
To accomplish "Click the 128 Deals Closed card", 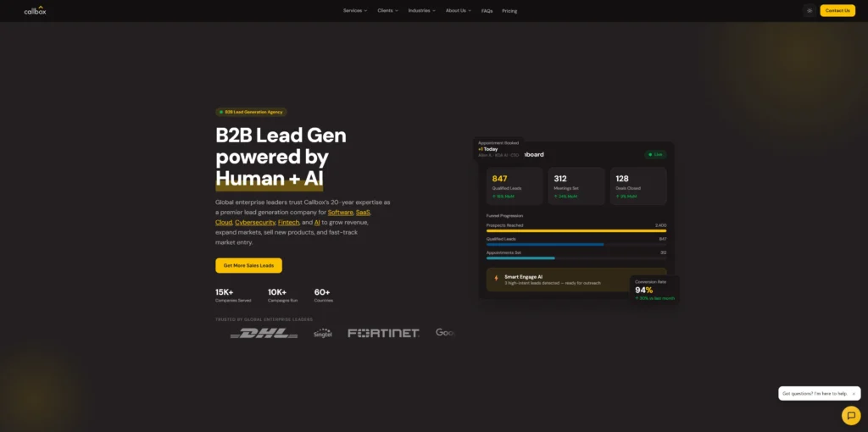I will click(638, 186).
